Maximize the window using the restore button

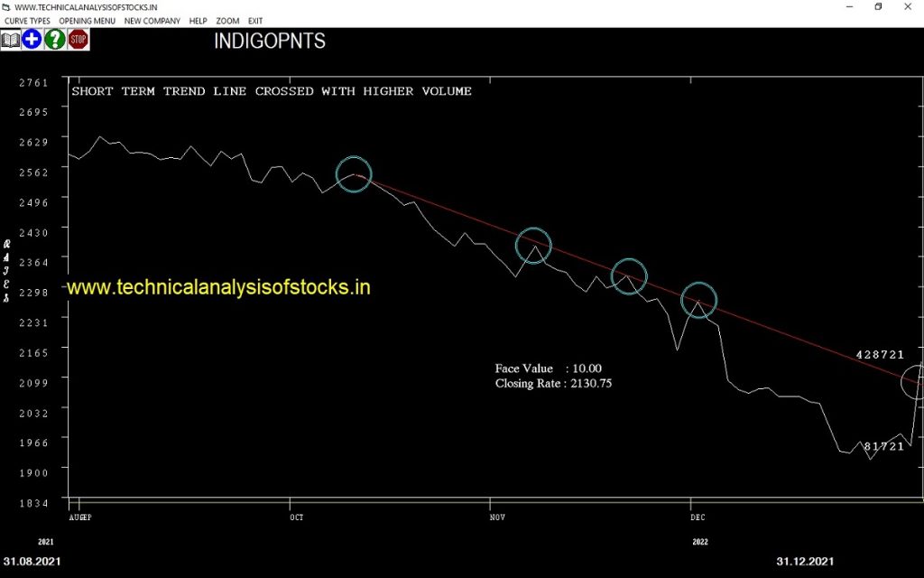coord(878,7)
